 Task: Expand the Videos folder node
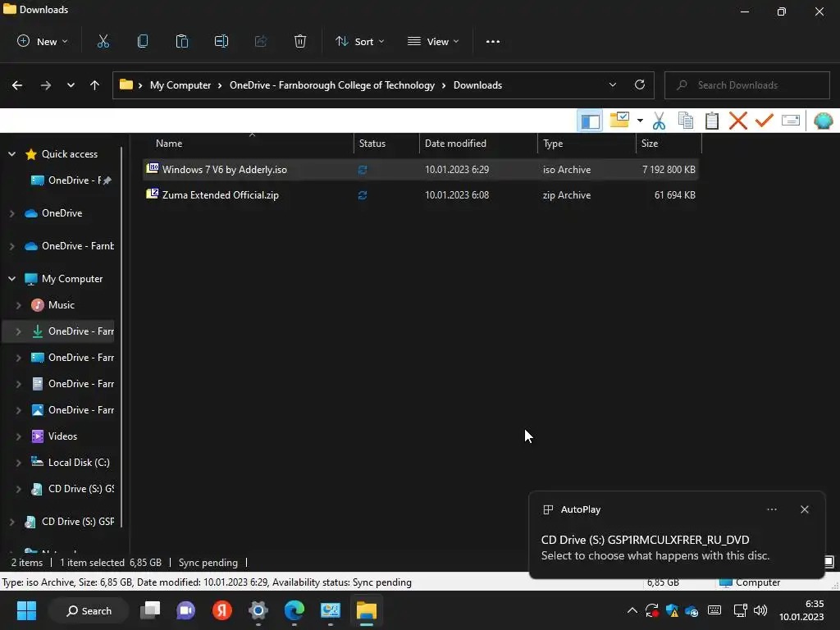pyautogui.click(x=19, y=436)
